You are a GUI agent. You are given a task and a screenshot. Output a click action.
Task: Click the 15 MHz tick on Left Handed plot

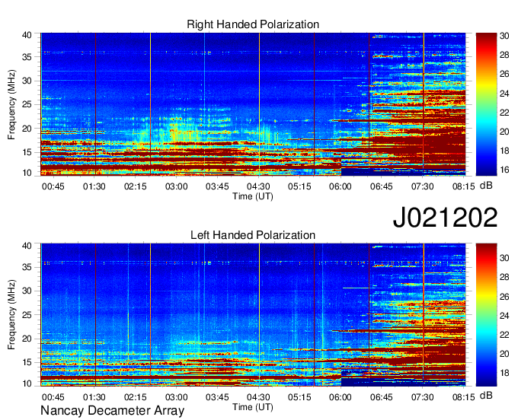pos(27,363)
